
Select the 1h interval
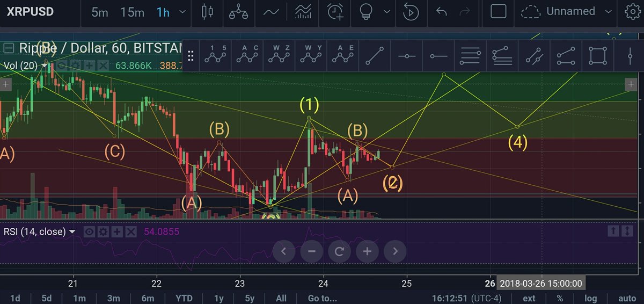coord(163,12)
